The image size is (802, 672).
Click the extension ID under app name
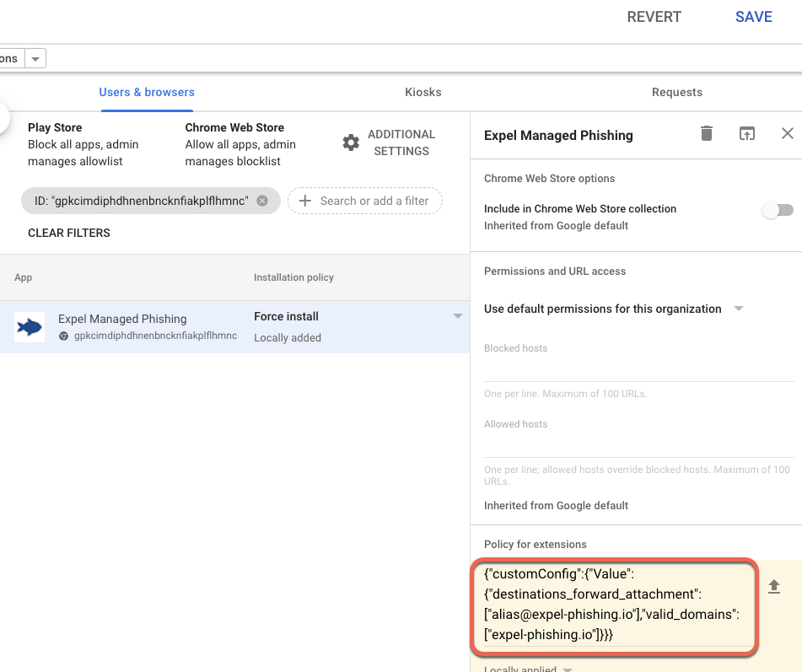pos(155,336)
